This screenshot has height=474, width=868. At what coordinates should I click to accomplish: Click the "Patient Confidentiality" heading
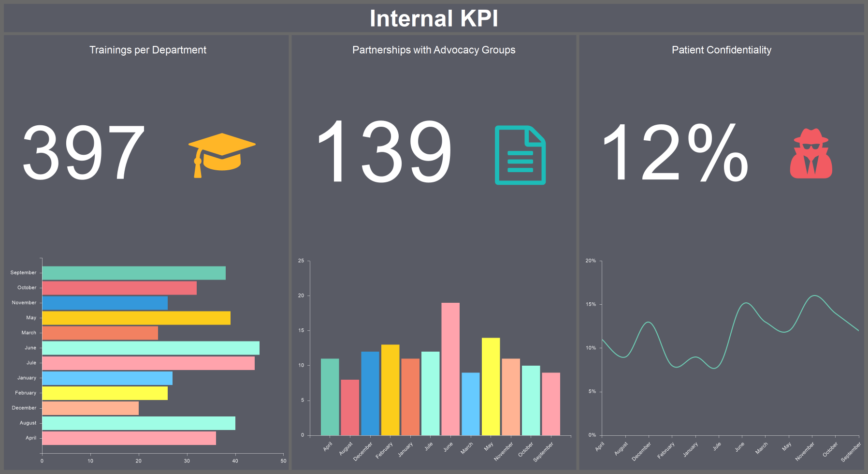[x=721, y=50]
